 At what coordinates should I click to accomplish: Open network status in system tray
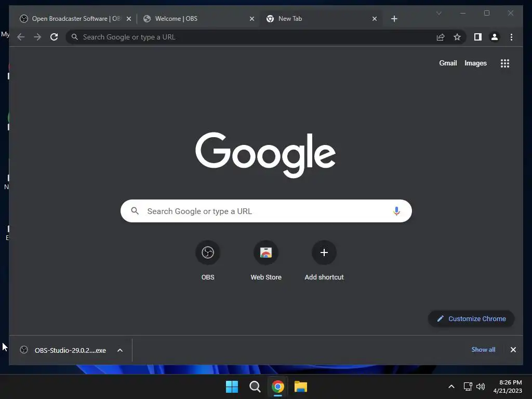click(x=468, y=387)
